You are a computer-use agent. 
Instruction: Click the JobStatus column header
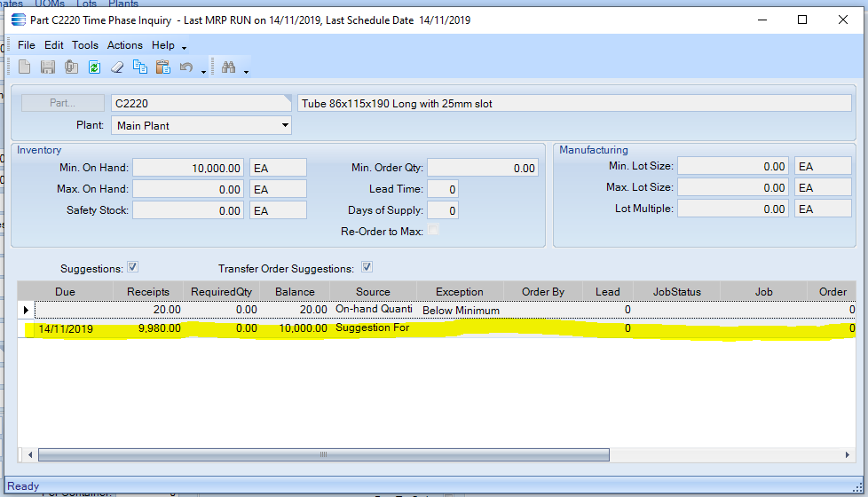(676, 292)
